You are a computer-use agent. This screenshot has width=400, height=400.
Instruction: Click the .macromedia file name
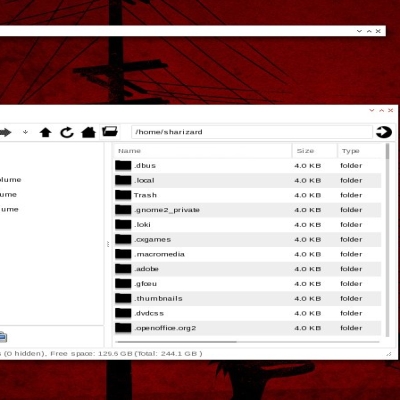(x=159, y=254)
